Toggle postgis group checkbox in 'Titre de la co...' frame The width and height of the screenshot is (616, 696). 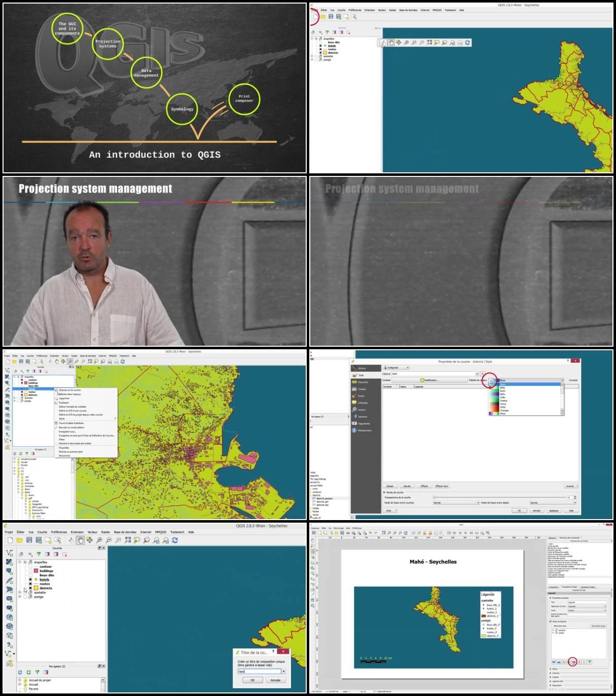coord(25,597)
